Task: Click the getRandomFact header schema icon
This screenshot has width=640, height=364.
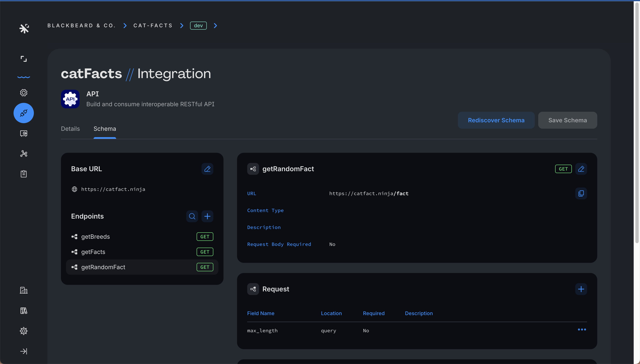Action: pos(253,169)
